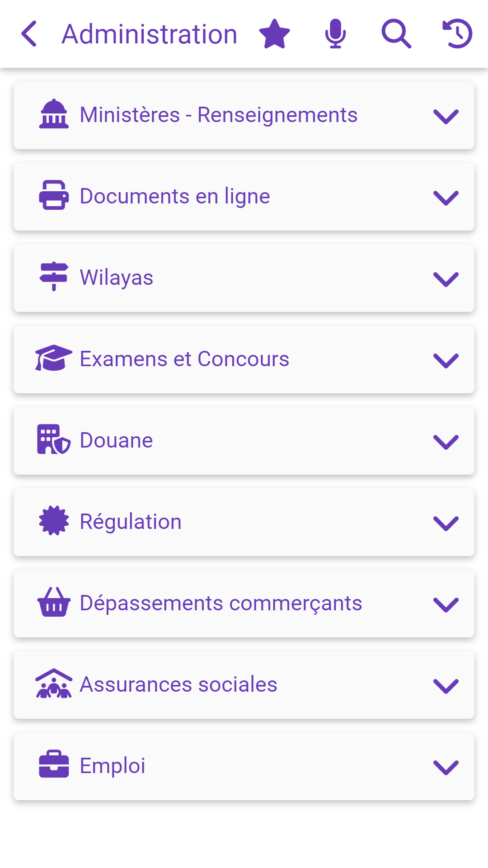Open search with magnifier icon

tap(396, 34)
